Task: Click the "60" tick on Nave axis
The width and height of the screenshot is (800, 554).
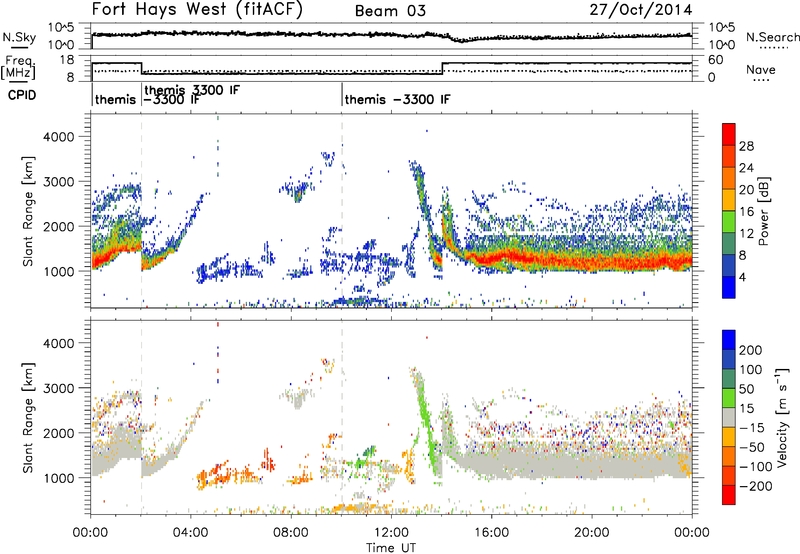Action: [x=715, y=60]
